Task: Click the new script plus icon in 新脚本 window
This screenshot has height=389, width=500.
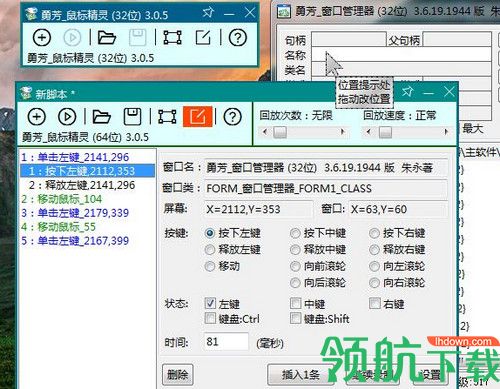Action: [x=37, y=117]
